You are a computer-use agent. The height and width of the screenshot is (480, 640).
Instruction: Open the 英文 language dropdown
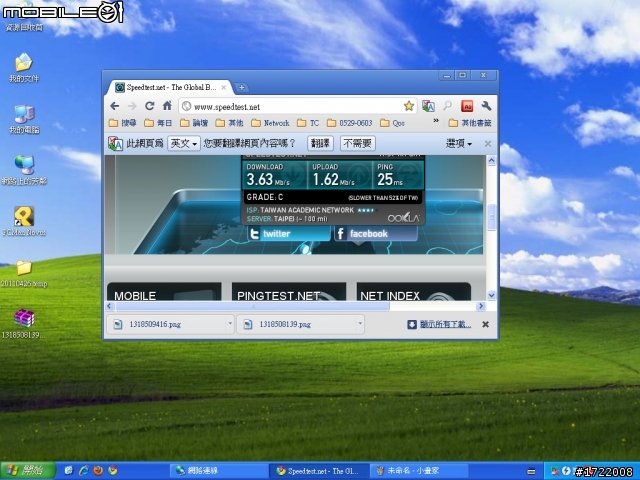(184, 143)
